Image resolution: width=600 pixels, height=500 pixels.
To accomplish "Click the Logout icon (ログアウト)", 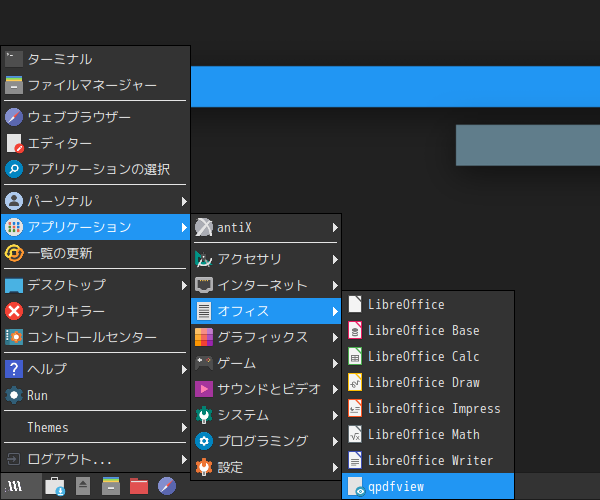I will [14, 459].
